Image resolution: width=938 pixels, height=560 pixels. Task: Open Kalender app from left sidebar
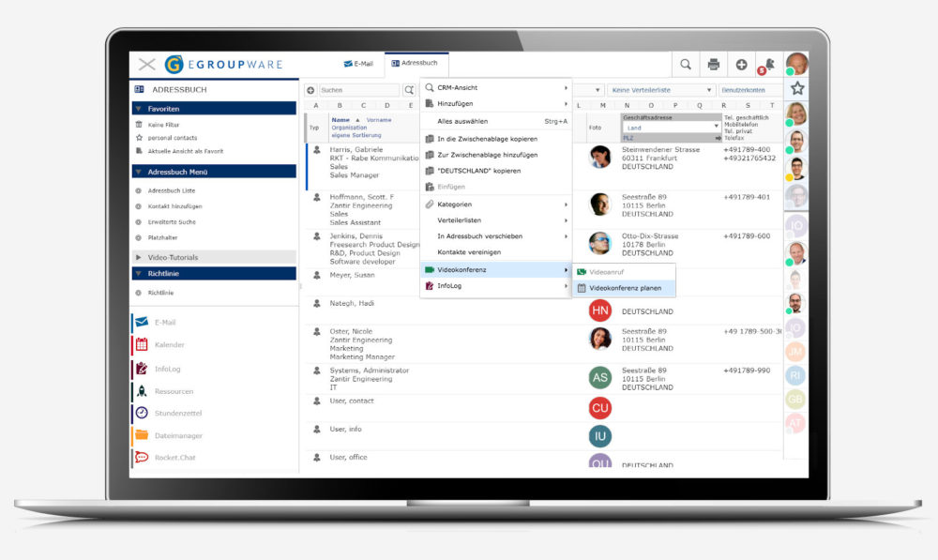tap(169, 345)
